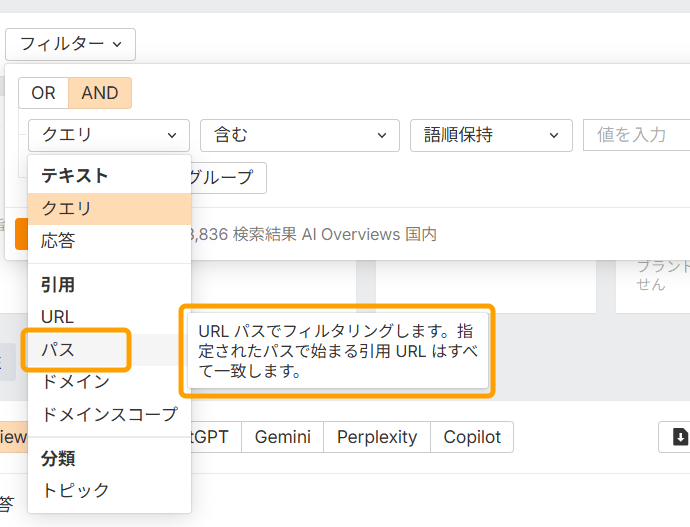This screenshot has height=527, width=690.
Task: Click the 値を入力 text field
Action: [637, 135]
